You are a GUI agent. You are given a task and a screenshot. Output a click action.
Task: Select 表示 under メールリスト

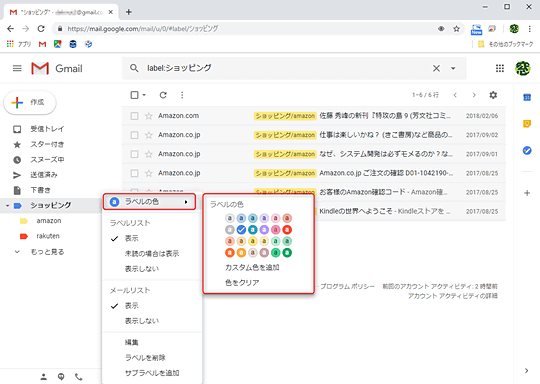tap(131, 305)
